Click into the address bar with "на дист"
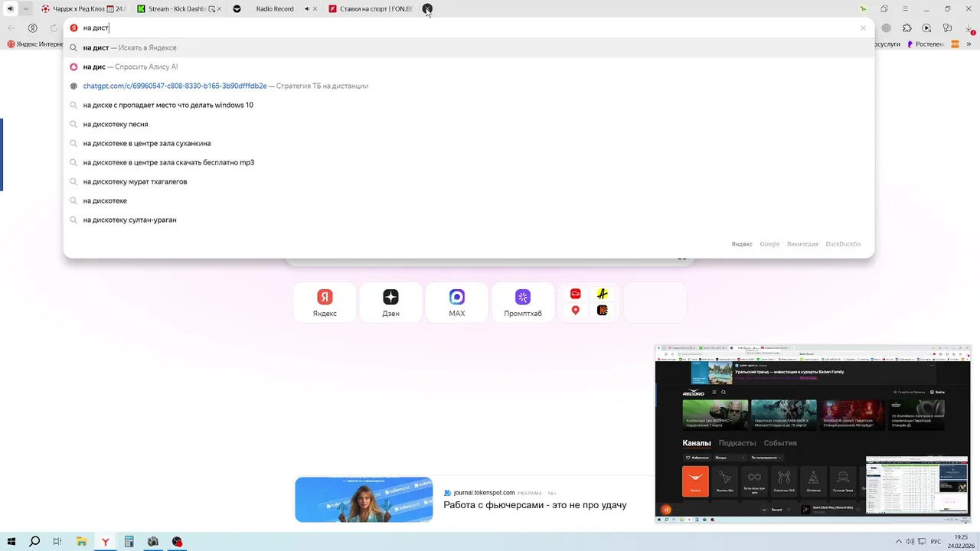Image resolution: width=980 pixels, height=551 pixels. 467,28
